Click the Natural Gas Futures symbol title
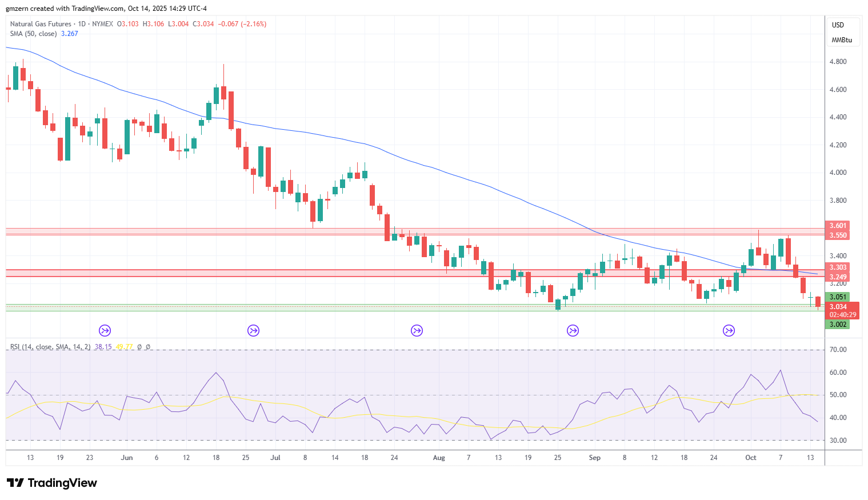Viewport: 868px width, 500px height. [41, 24]
